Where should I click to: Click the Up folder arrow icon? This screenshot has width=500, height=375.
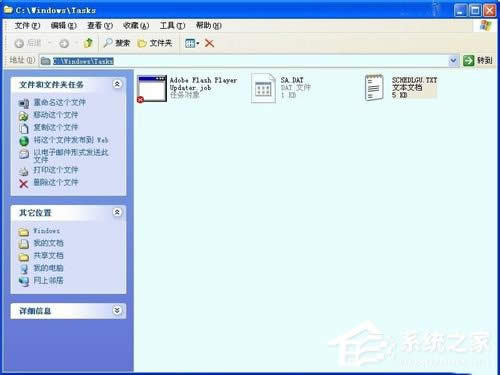pos(88,43)
